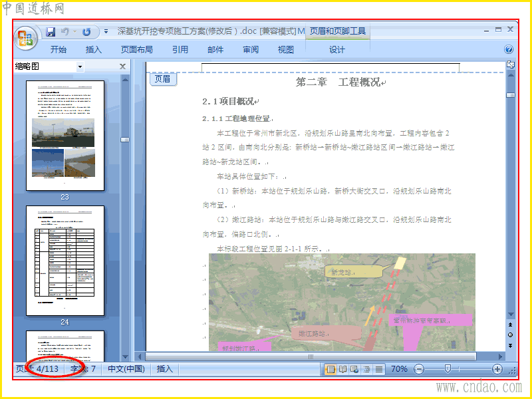Open the 引用 tab
The width and height of the screenshot is (532, 399).
[180, 49]
